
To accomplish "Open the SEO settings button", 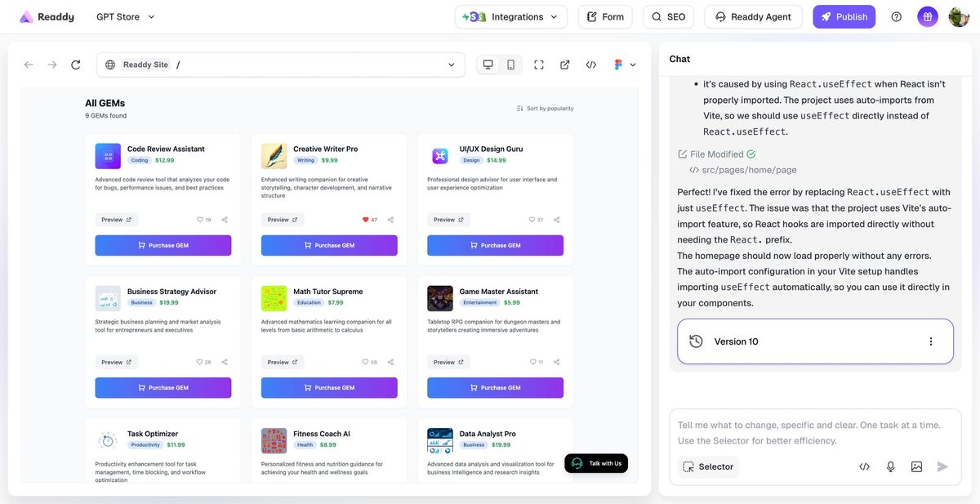I will (668, 16).
